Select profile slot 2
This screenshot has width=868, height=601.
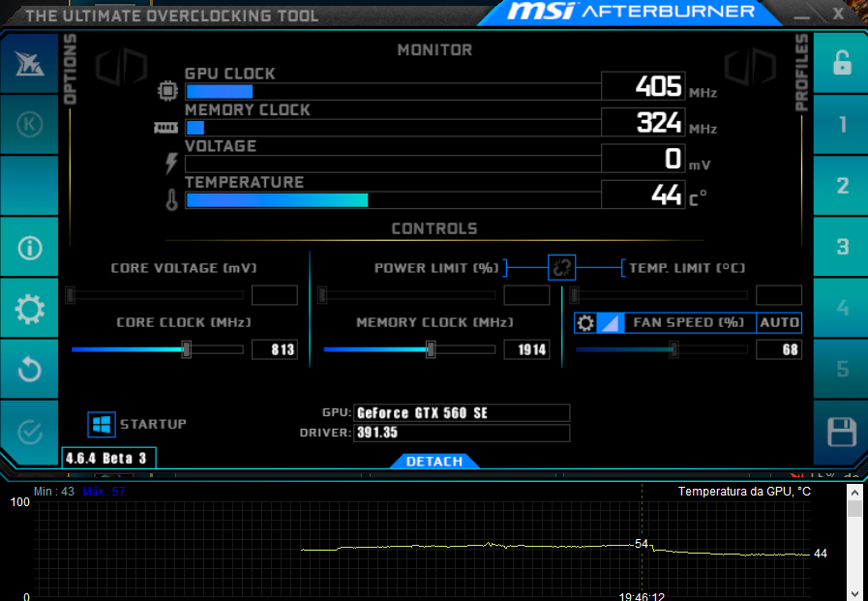[x=842, y=186]
